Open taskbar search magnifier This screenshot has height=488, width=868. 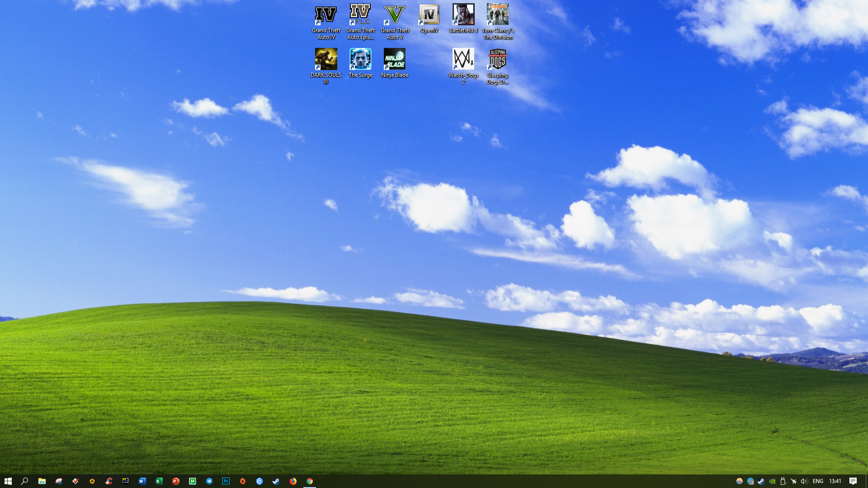click(x=25, y=481)
